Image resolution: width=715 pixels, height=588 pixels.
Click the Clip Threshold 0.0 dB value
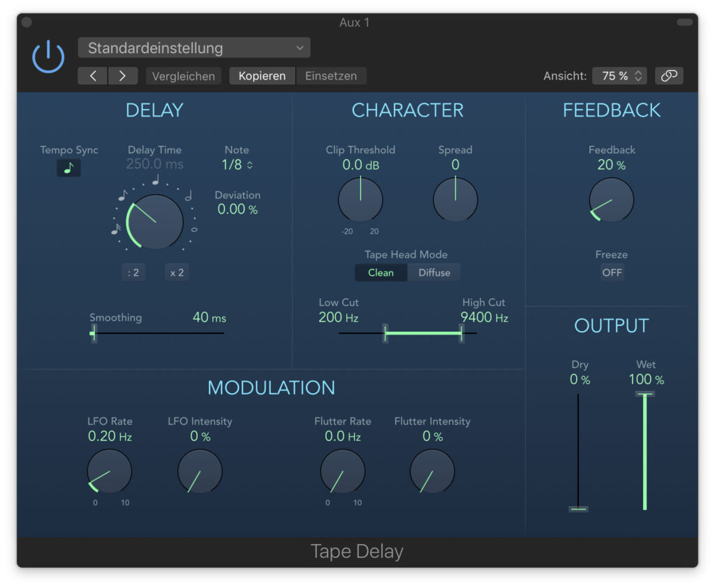(x=361, y=165)
